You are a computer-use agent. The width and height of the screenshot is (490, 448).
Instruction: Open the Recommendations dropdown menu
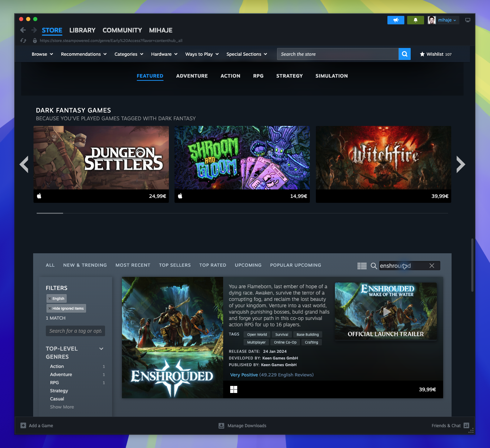pos(84,54)
